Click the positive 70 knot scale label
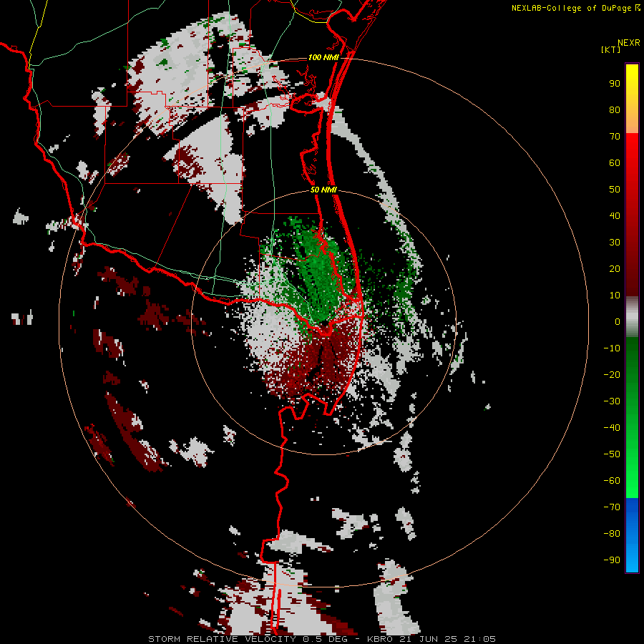The height and width of the screenshot is (644, 644). (x=615, y=137)
